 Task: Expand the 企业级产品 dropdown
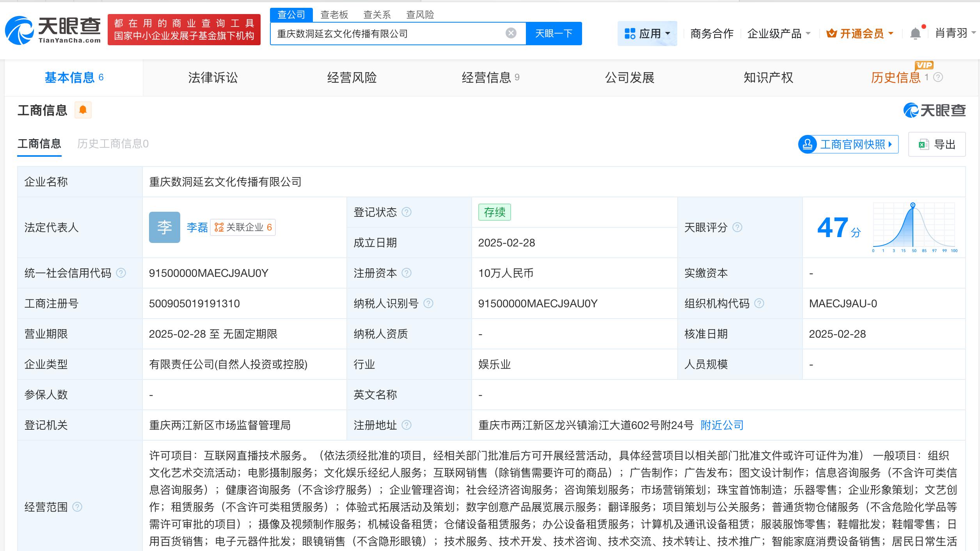click(x=779, y=34)
